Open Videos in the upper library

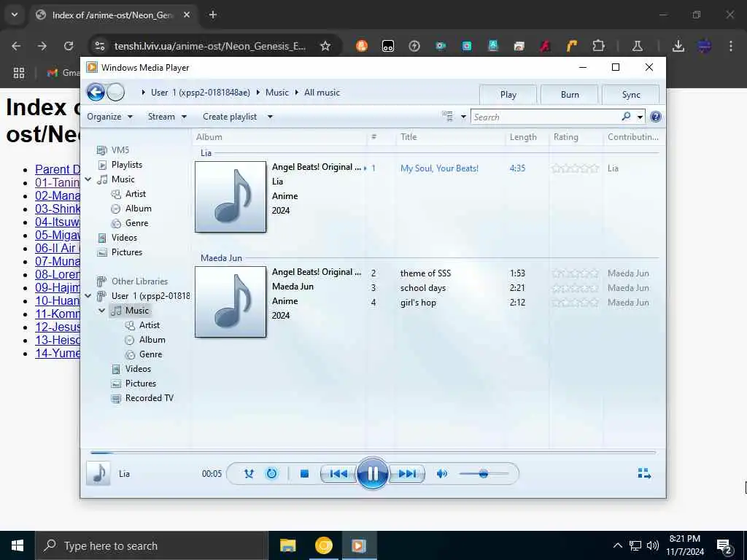tap(117, 238)
